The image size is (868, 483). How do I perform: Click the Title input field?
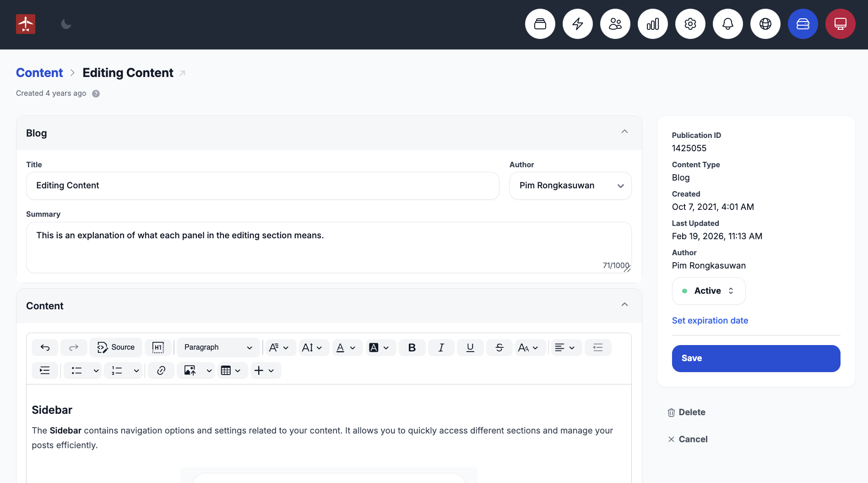coord(262,186)
